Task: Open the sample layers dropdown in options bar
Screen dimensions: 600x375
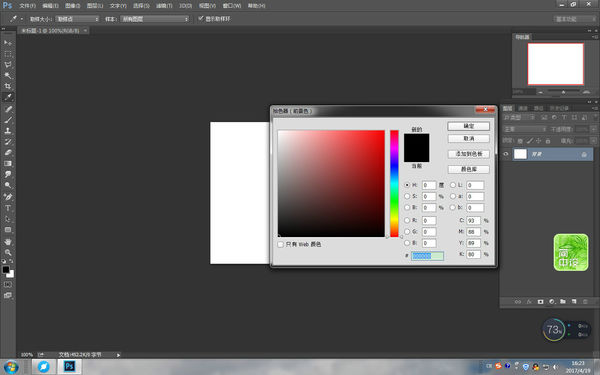Action: [155, 19]
